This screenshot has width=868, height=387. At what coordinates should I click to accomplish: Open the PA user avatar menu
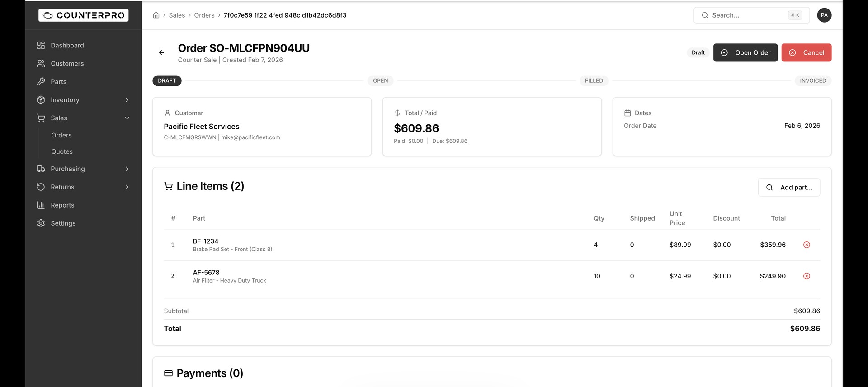(824, 15)
